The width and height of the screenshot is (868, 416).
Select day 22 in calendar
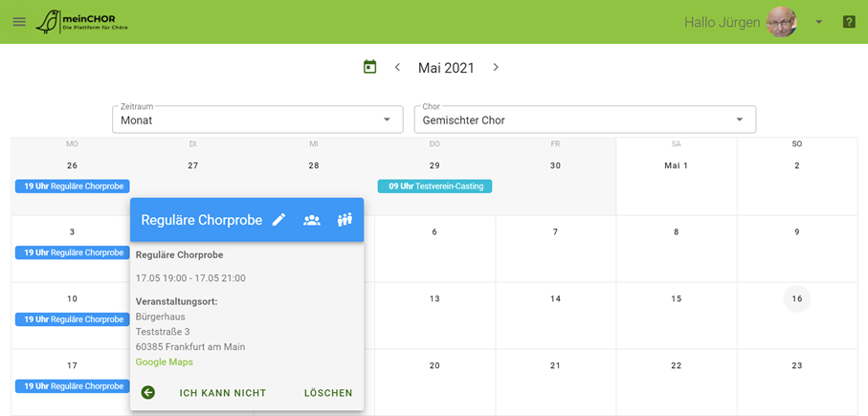tap(676, 365)
